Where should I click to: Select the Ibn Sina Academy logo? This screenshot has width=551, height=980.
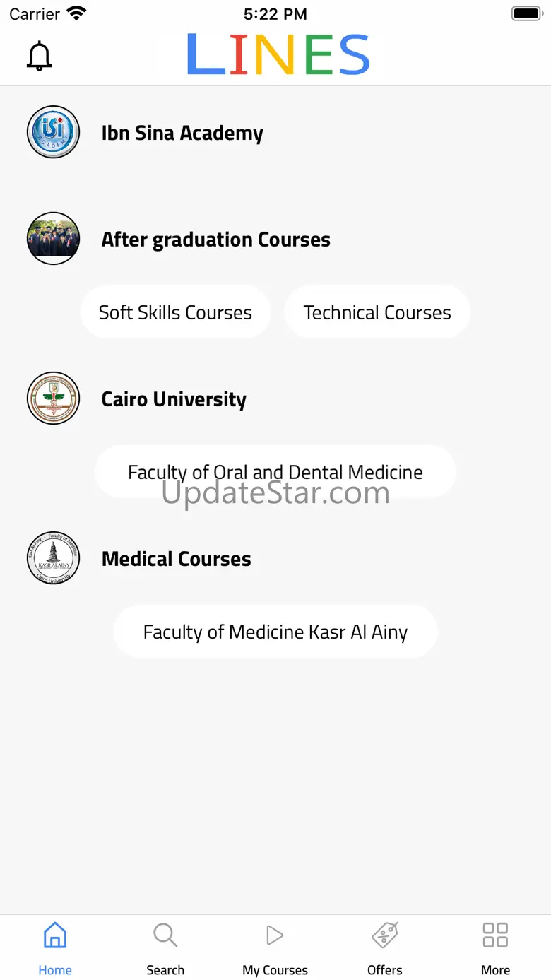pyautogui.click(x=54, y=132)
